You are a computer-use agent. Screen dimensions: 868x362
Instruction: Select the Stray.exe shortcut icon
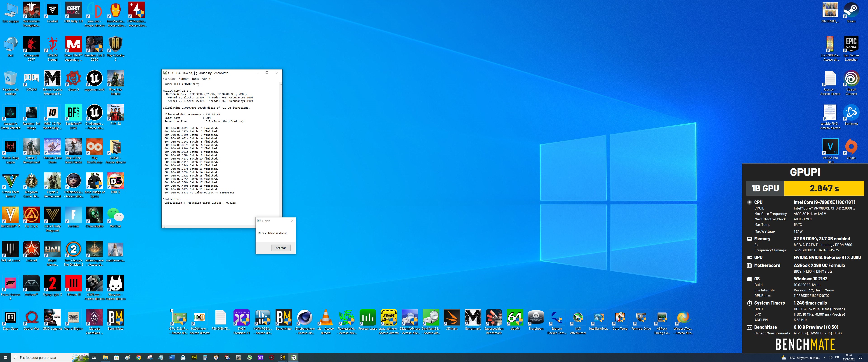pos(116,288)
